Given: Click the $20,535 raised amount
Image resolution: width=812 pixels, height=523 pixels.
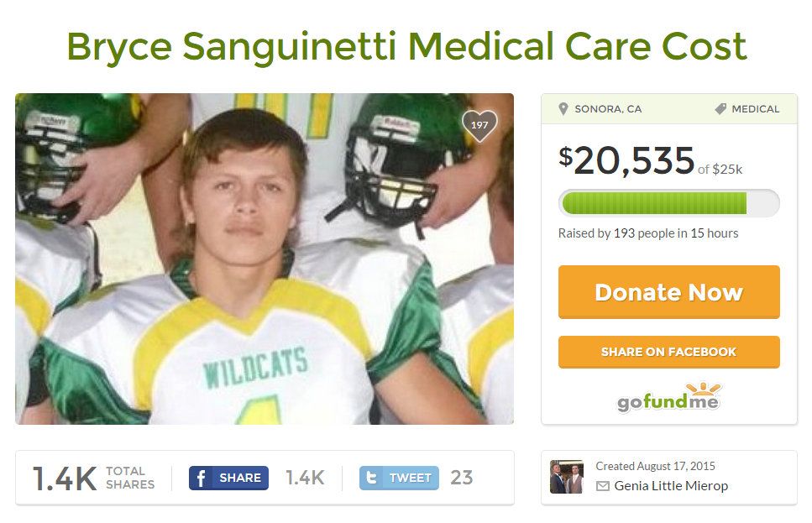Looking at the screenshot, I should click(x=626, y=160).
